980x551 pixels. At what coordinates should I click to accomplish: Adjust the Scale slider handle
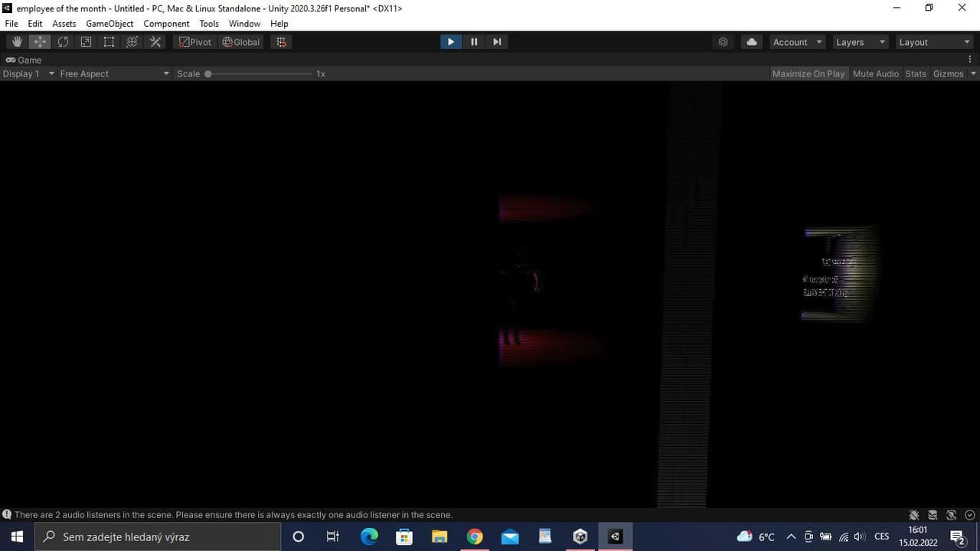click(x=207, y=74)
